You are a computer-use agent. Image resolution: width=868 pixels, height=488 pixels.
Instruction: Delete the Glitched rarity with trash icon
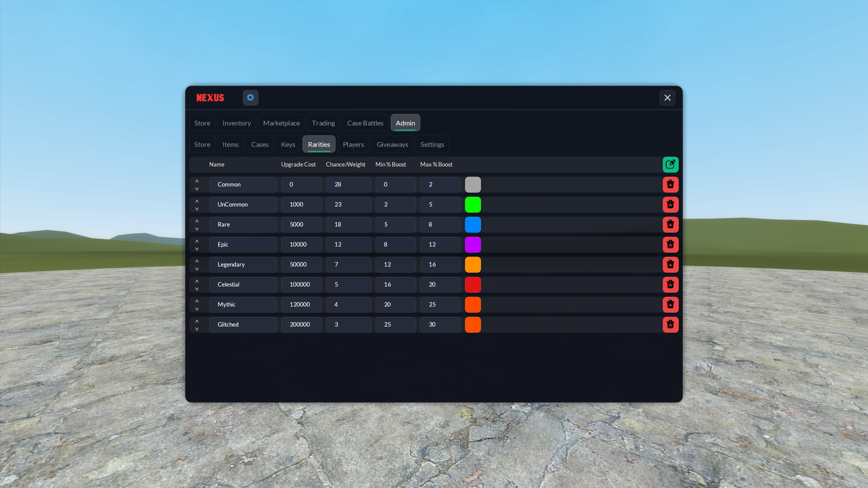click(x=670, y=325)
